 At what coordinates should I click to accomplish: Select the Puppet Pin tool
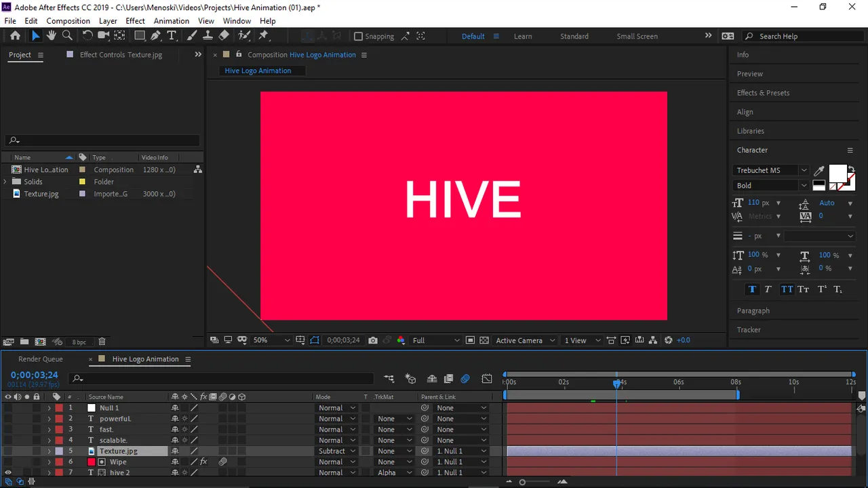click(264, 36)
